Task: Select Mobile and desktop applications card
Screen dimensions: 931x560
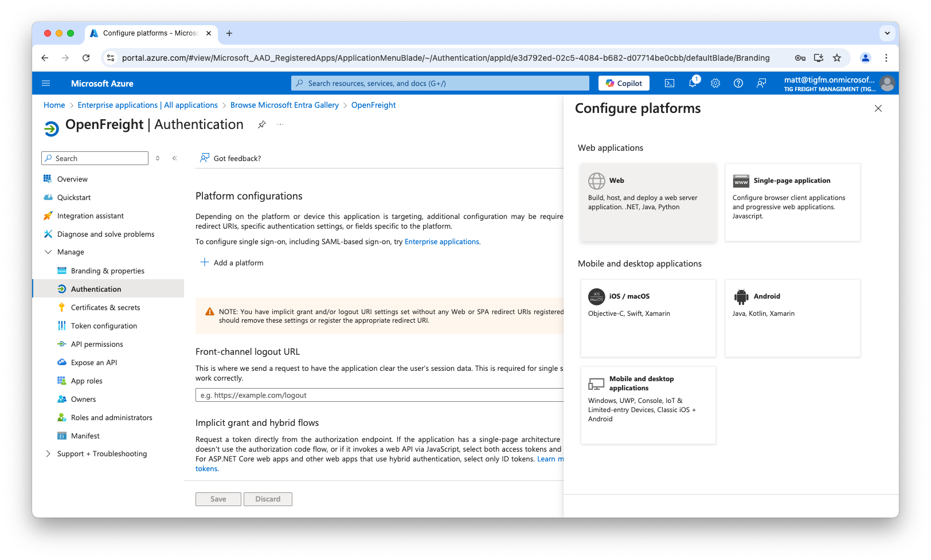Action: (648, 405)
